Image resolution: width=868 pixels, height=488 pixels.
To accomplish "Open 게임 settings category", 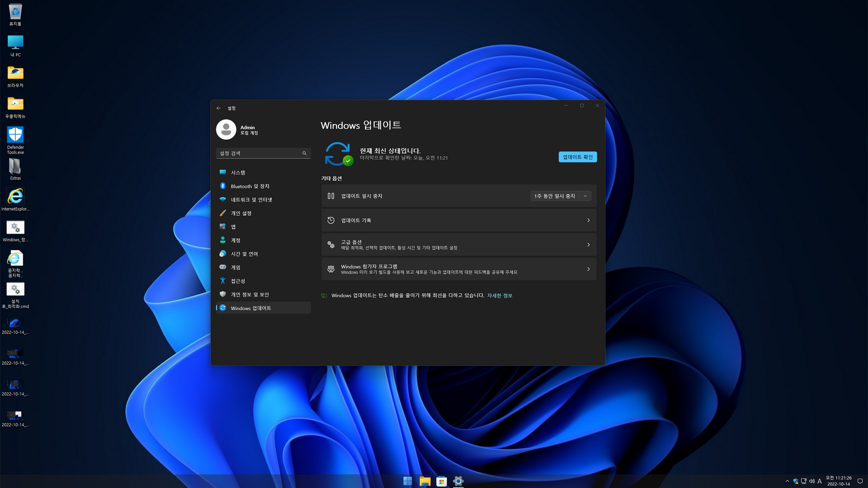I will pyautogui.click(x=263, y=267).
